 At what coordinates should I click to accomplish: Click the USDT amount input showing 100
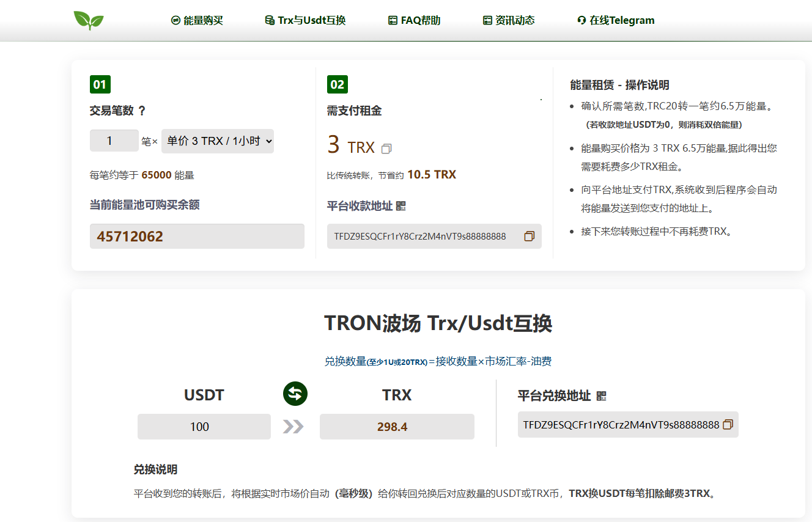coord(204,427)
